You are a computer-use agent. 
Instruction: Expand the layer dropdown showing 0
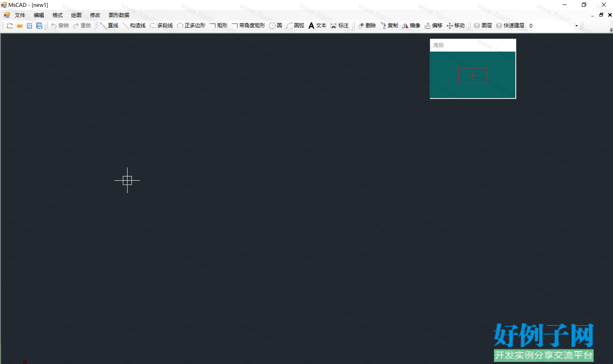click(x=577, y=26)
